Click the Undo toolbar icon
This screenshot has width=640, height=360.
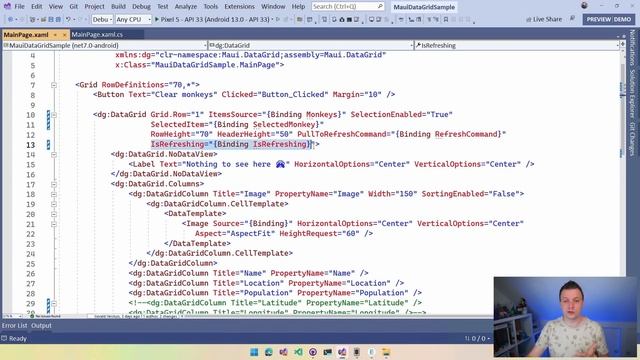[x=69, y=19]
